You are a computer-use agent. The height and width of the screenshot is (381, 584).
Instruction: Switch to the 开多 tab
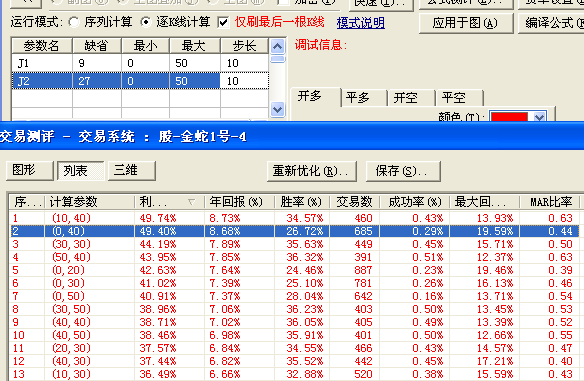point(315,97)
